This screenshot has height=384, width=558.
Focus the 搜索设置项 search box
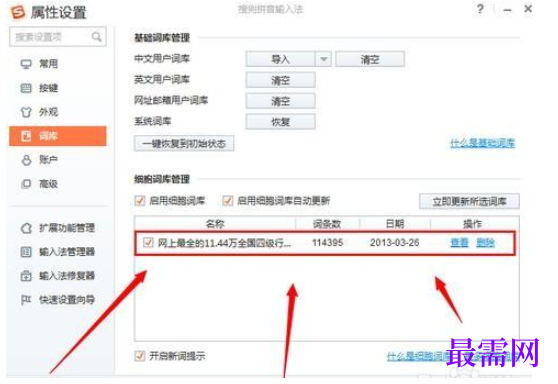58,37
